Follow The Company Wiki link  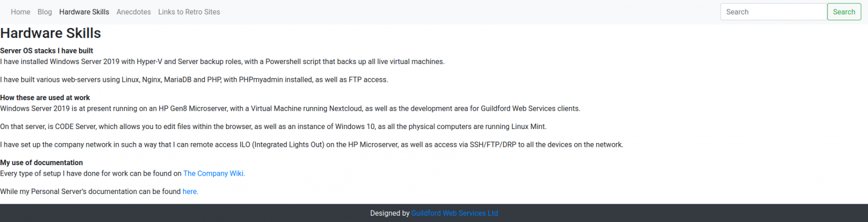pyautogui.click(x=214, y=173)
